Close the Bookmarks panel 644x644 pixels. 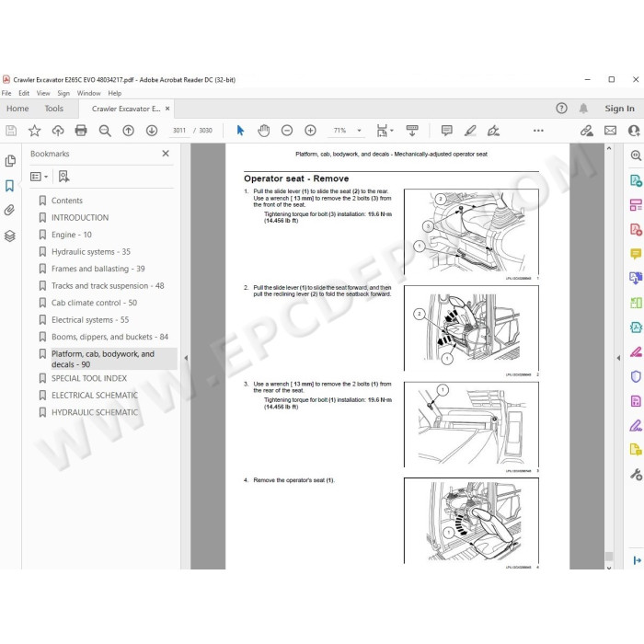pos(166,154)
